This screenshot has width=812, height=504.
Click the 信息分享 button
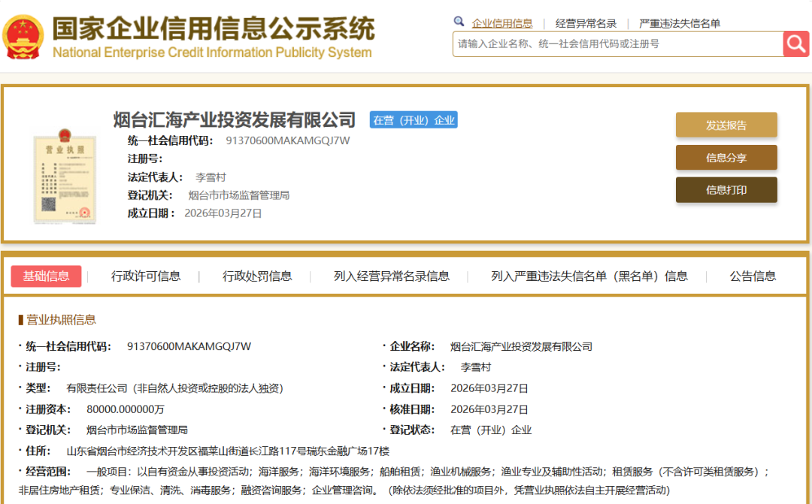point(726,157)
